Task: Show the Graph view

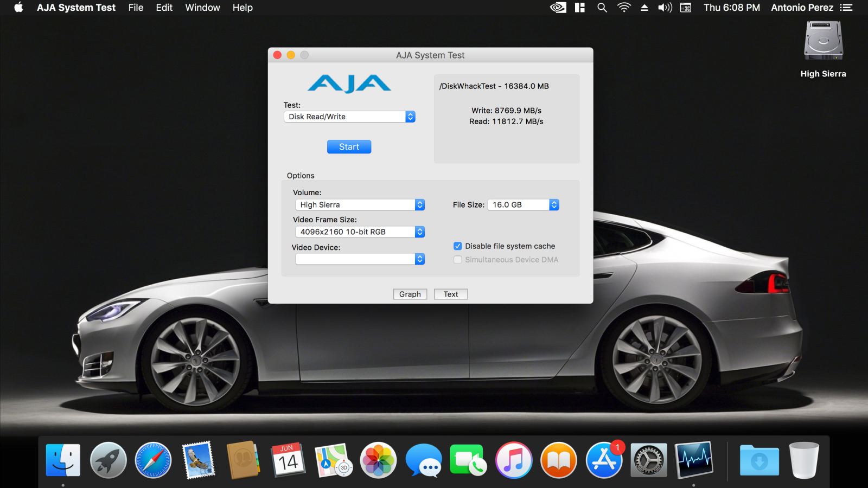Action: 410,294
